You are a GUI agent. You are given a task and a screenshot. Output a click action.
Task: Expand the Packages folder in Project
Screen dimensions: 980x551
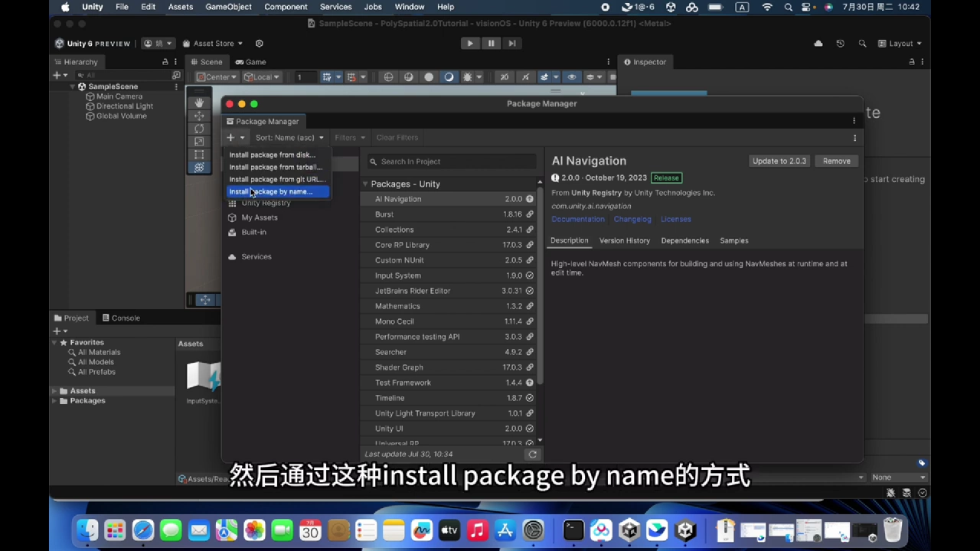tap(54, 401)
